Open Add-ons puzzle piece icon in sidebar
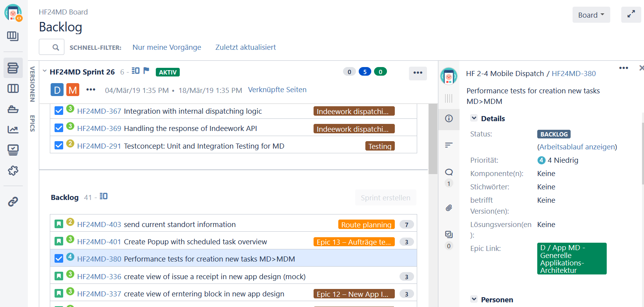 13,171
